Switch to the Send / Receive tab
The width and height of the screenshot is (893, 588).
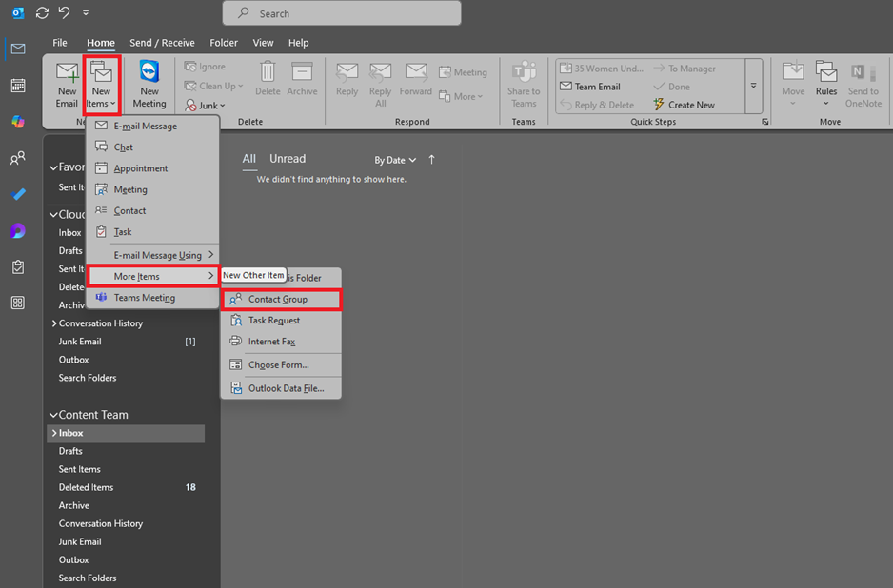pos(162,42)
